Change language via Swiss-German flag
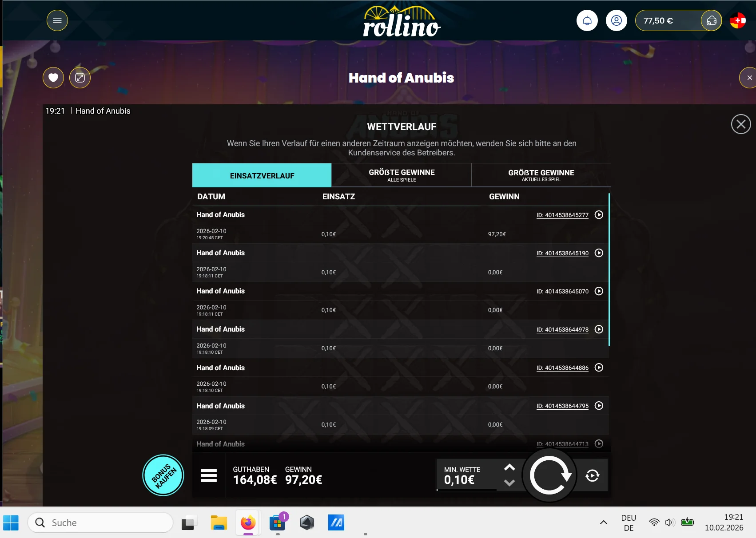756x538 pixels. point(738,20)
